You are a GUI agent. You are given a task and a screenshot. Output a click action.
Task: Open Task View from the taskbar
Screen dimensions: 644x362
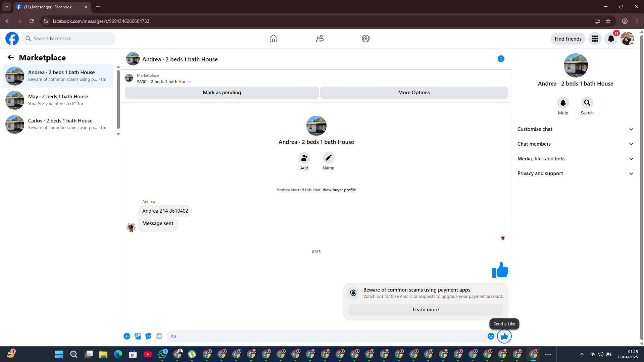[89, 354]
